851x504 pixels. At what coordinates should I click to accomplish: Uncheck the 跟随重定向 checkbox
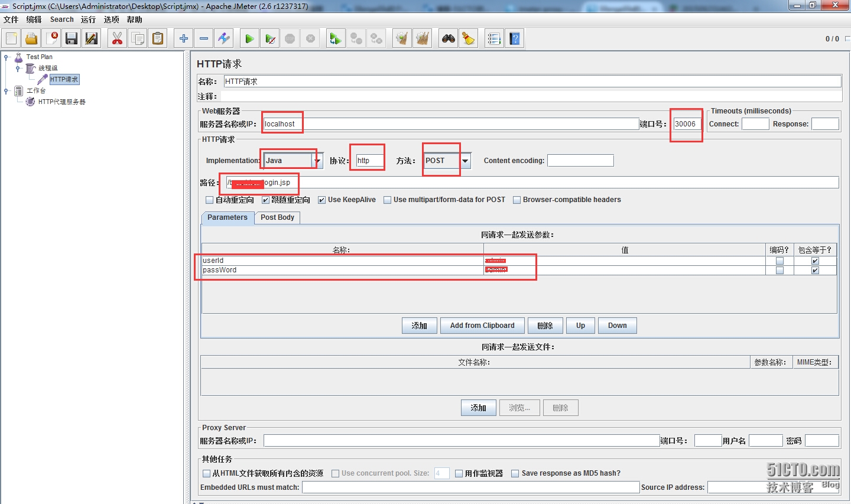265,200
